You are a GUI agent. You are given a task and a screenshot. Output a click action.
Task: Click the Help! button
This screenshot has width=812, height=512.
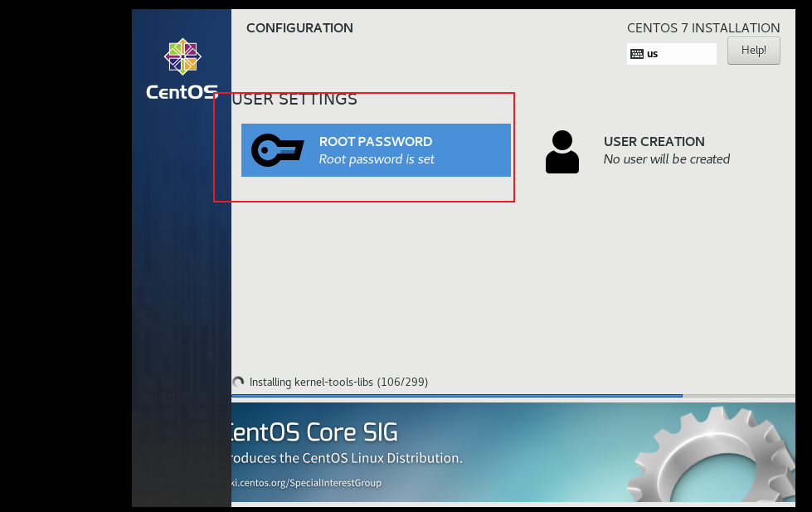click(753, 51)
